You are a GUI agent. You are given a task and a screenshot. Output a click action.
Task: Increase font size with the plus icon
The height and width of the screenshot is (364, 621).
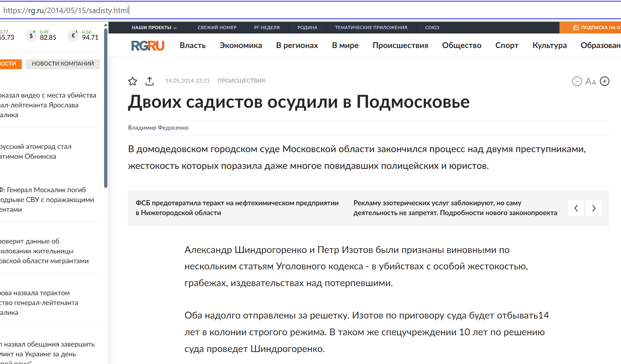605,81
